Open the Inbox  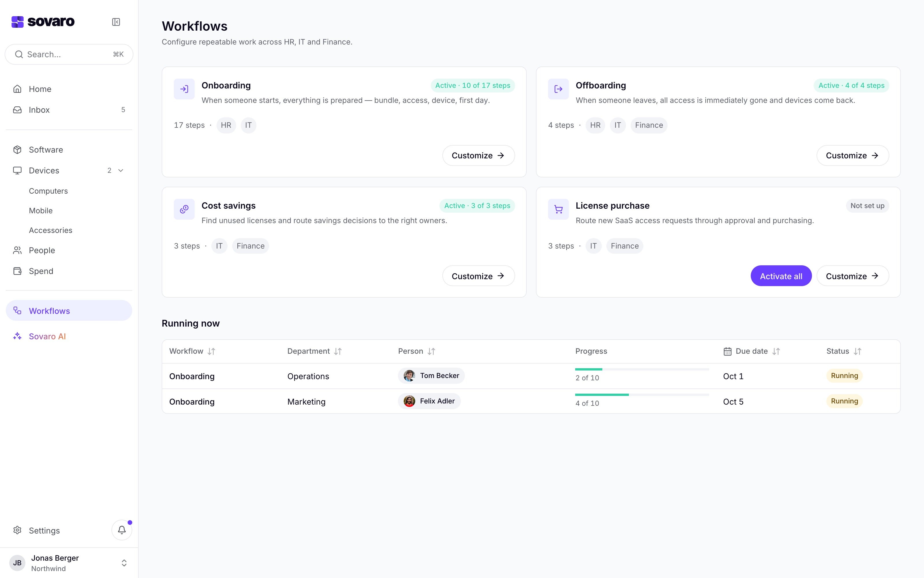tap(69, 110)
